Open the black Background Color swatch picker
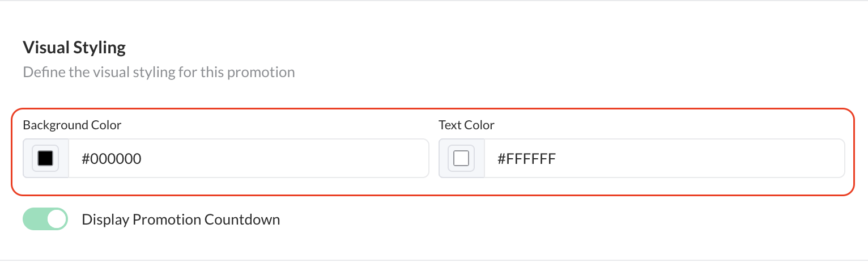868x262 pixels. tap(45, 158)
